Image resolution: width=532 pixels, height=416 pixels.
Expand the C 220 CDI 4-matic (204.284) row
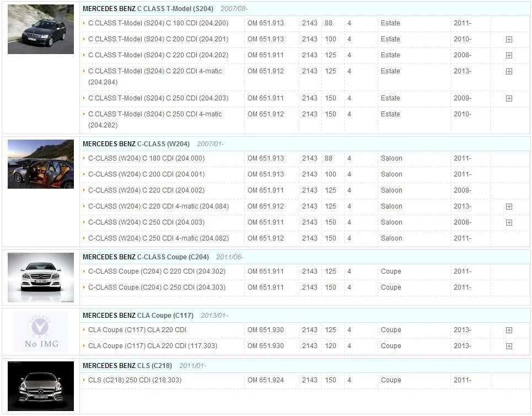pyautogui.click(x=509, y=71)
